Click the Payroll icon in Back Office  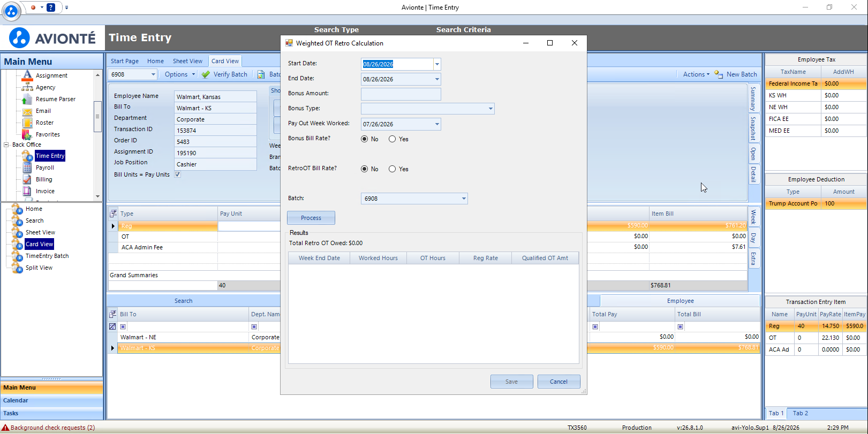point(27,167)
